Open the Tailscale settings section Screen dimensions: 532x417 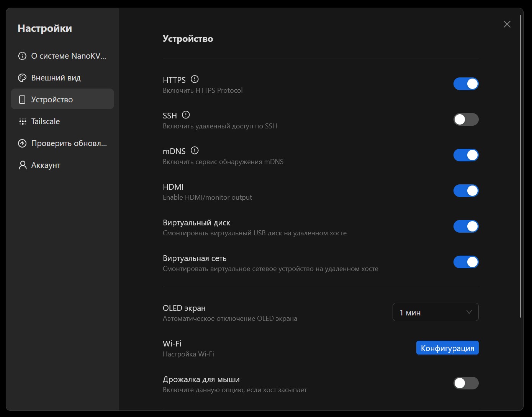(46, 121)
